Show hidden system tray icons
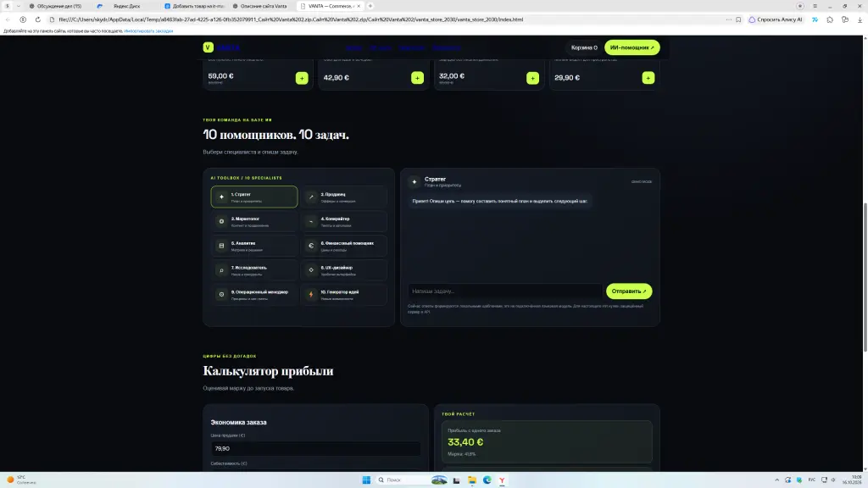This screenshot has width=868, height=488. (776, 480)
